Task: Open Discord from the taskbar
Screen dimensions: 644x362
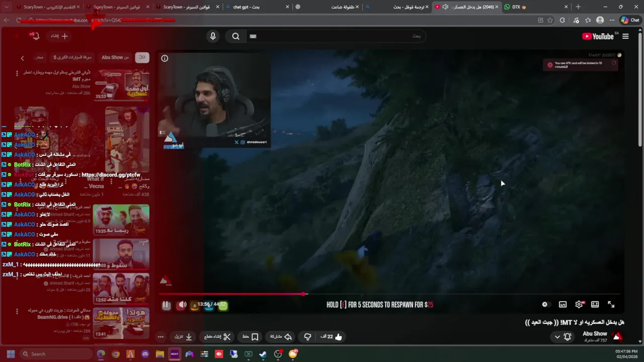Action: 145,354
